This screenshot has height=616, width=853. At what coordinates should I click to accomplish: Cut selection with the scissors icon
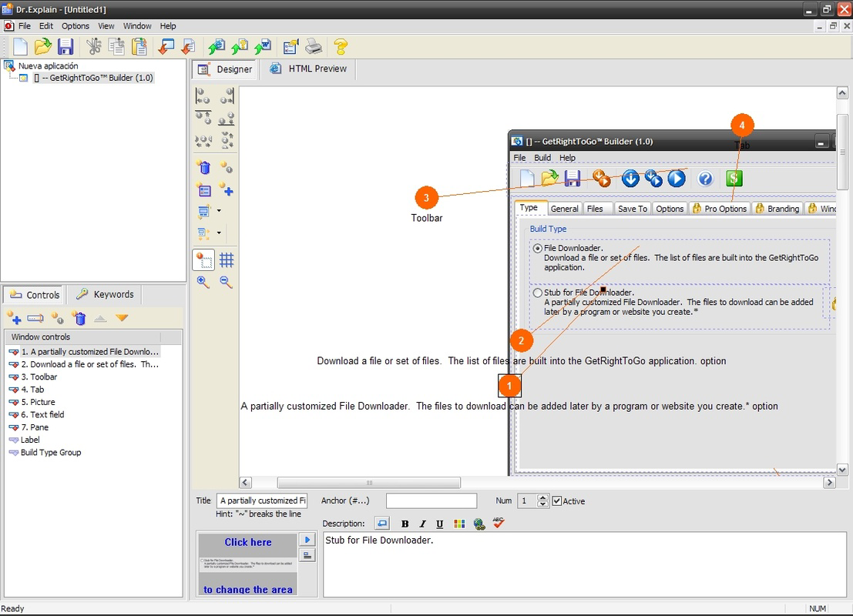94,47
